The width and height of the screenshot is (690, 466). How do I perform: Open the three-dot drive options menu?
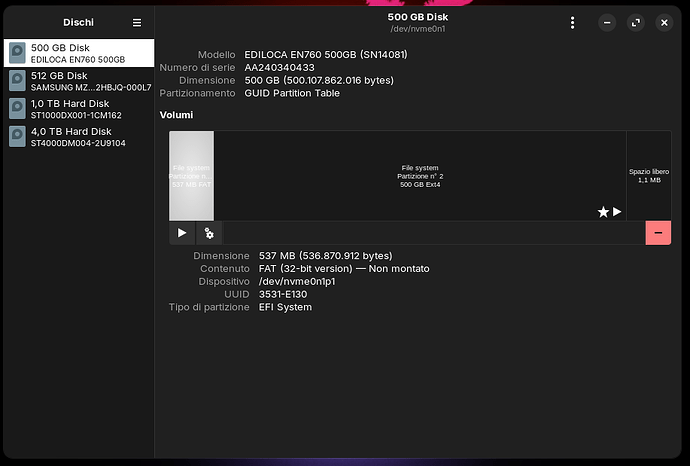572,22
